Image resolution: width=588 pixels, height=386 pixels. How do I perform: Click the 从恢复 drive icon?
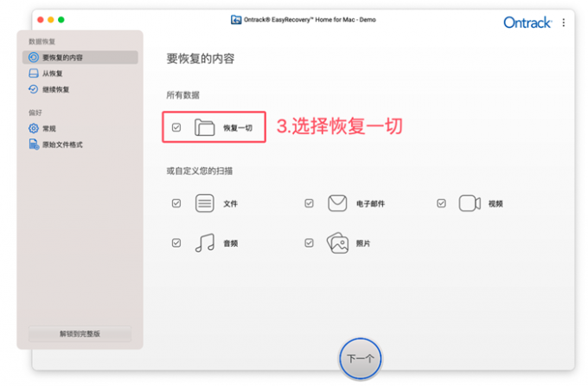coord(34,74)
